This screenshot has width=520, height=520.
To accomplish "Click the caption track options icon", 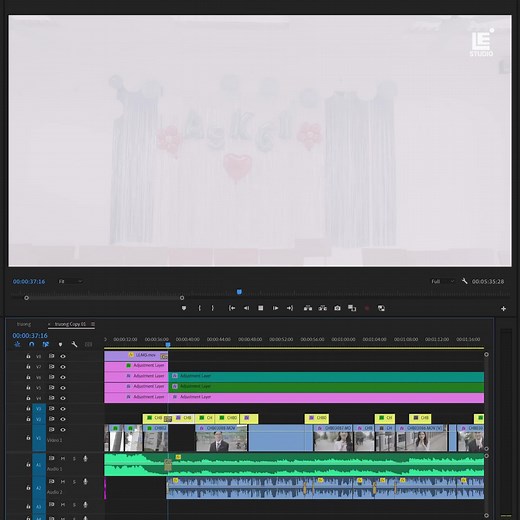I will click(x=88, y=344).
